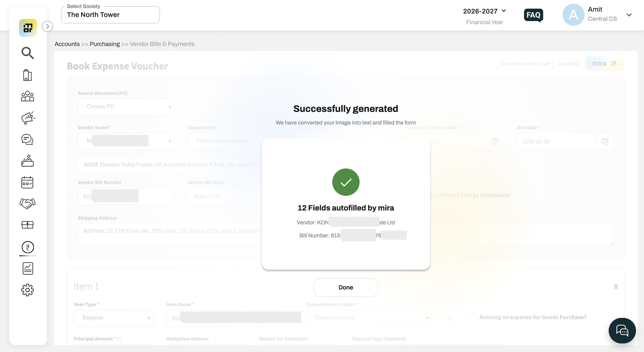Open the Choose PO dropdown
Screen dimensions: 644x352
pos(126,107)
